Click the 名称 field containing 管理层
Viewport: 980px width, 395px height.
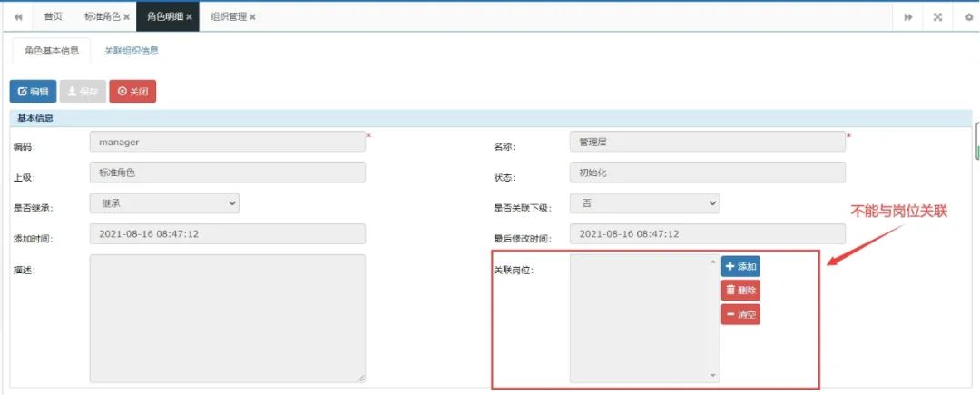coord(708,142)
